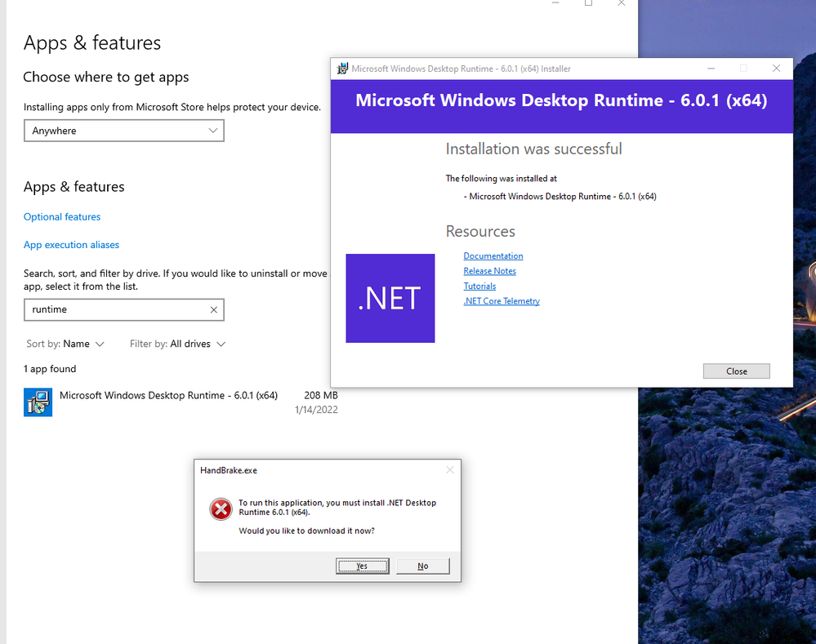
Task: Open the Tutorials link
Action: point(479,286)
